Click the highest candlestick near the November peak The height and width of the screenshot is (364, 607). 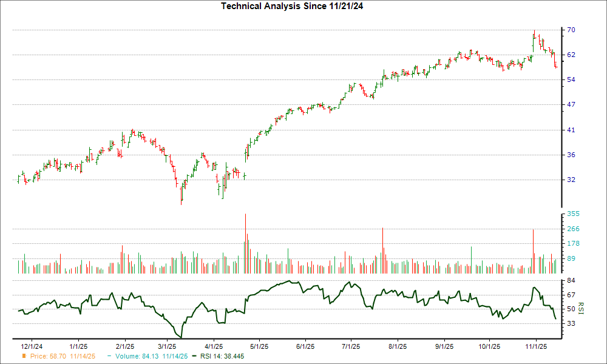534,36
